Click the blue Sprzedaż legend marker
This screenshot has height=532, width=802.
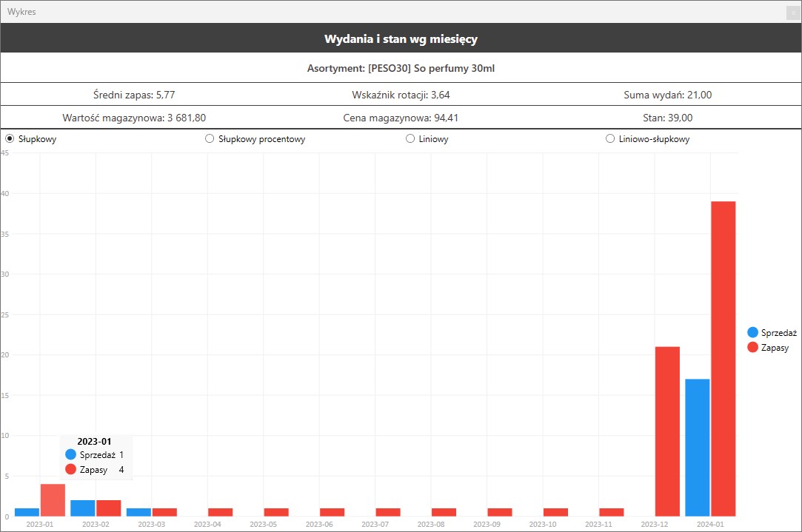(x=753, y=333)
